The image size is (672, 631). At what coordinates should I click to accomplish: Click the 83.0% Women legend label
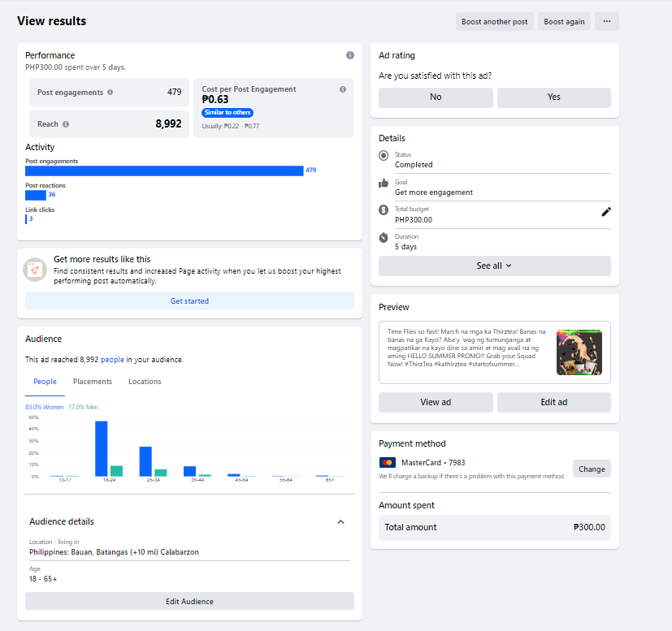tap(45, 407)
